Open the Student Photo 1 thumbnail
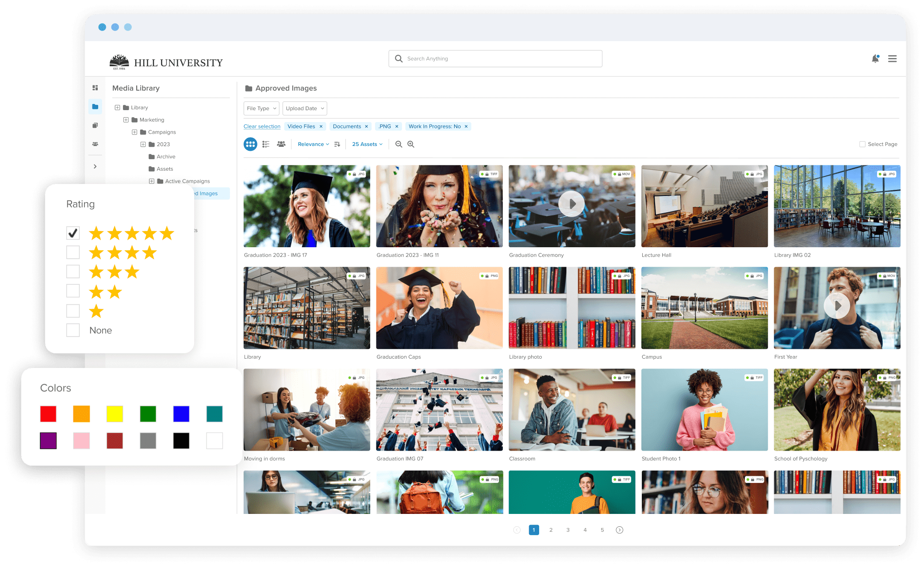Image resolution: width=924 pixels, height=567 pixels. [705, 410]
